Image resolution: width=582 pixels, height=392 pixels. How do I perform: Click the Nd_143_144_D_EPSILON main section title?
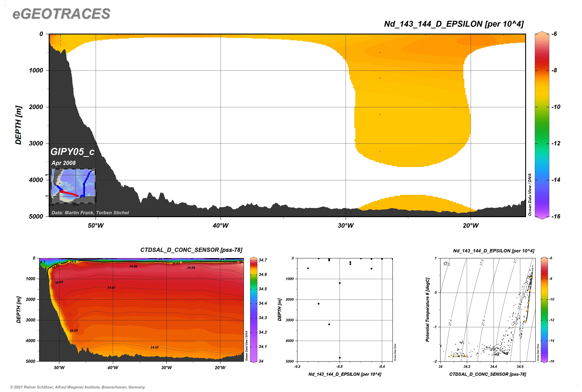click(x=454, y=24)
